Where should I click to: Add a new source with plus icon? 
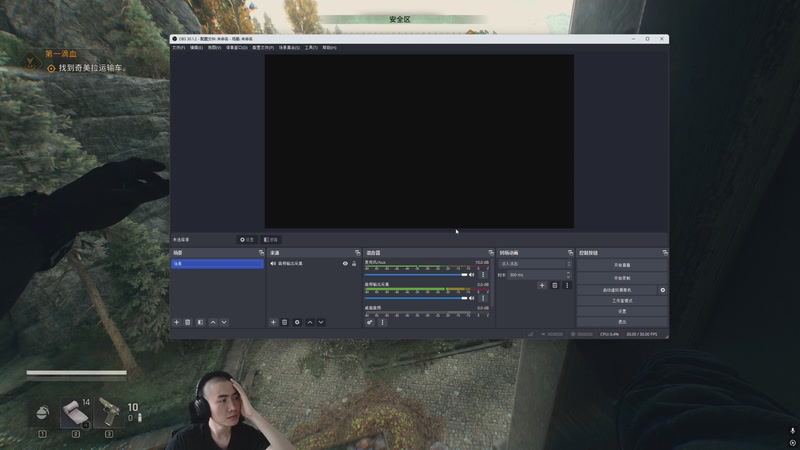[x=273, y=322]
